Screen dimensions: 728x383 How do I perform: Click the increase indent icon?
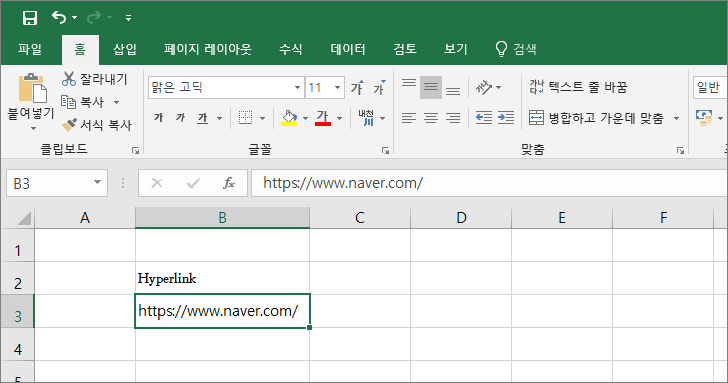[506, 118]
